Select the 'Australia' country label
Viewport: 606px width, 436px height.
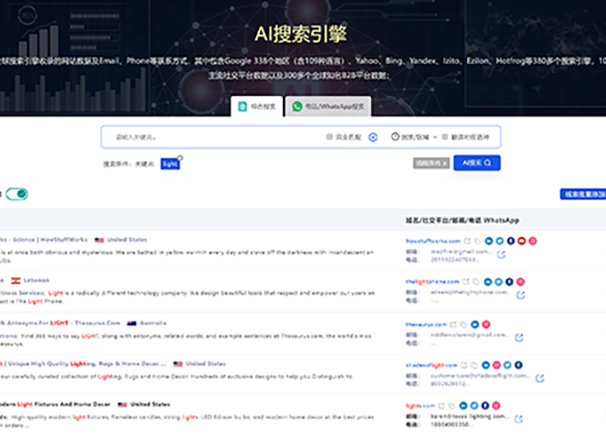click(153, 323)
